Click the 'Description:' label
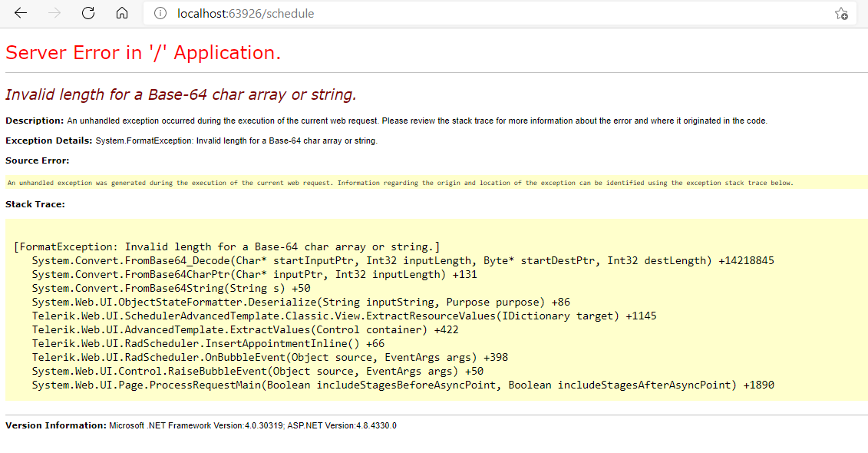 pos(35,121)
